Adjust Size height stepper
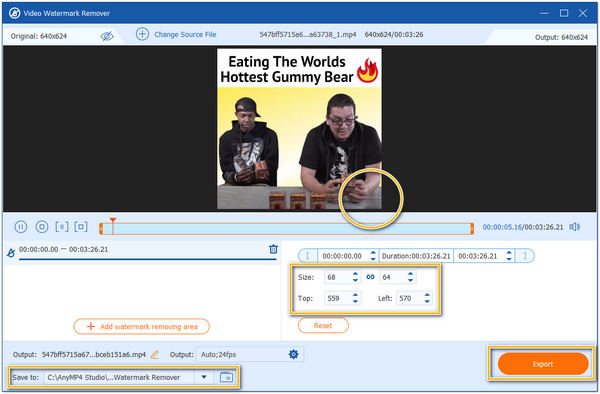 pos(411,277)
